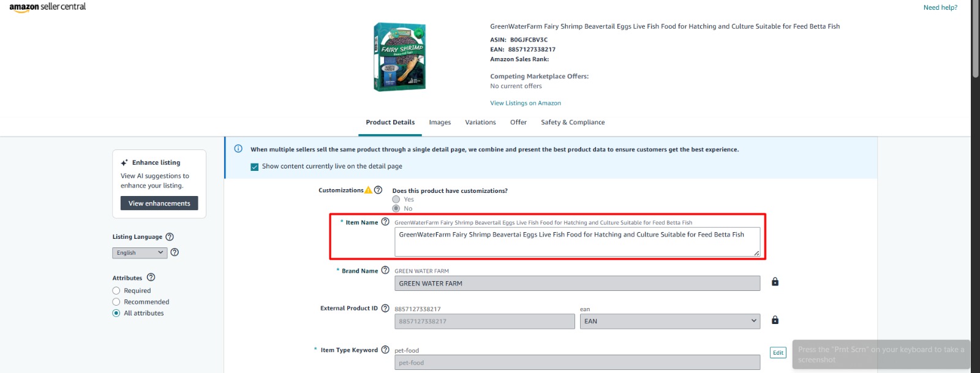Image resolution: width=980 pixels, height=373 pixels.
Task: Open View Listings on Amazon link
Action: tap(526, 103)
